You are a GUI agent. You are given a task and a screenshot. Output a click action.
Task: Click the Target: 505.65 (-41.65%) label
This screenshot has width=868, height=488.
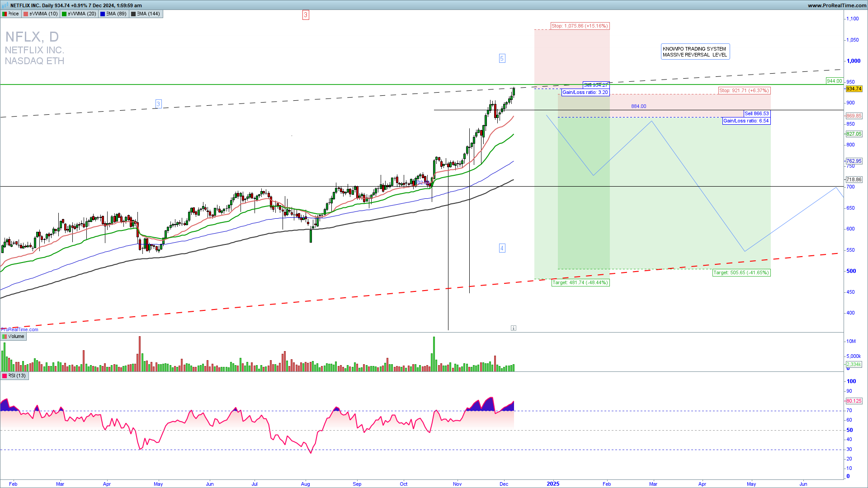pyautogui.click(x=741, y=272)
